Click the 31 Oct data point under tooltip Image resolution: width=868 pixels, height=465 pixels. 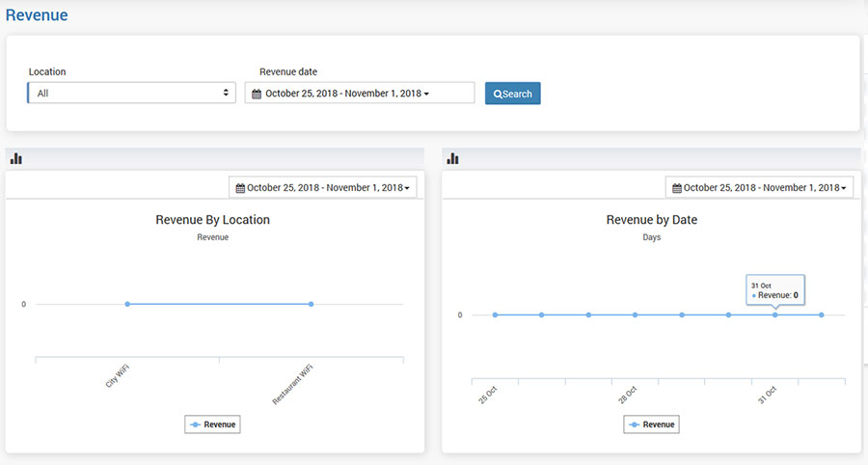click(774, 315)
